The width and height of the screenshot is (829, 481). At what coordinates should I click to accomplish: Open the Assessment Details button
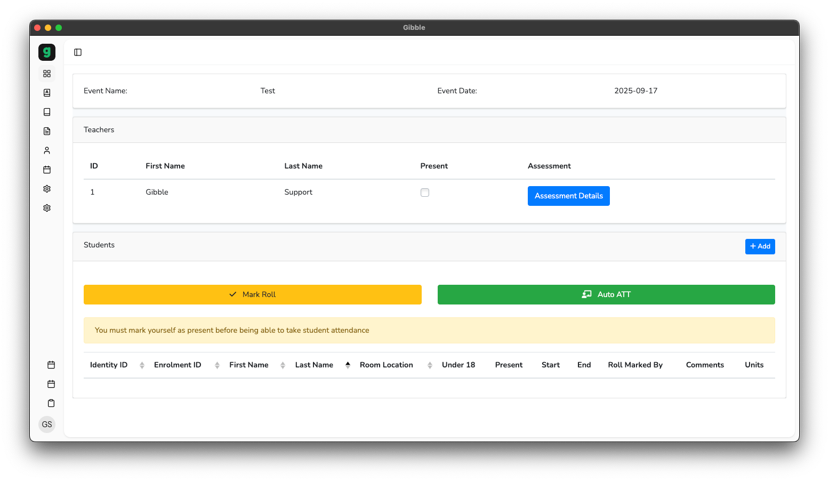point(568,196)
